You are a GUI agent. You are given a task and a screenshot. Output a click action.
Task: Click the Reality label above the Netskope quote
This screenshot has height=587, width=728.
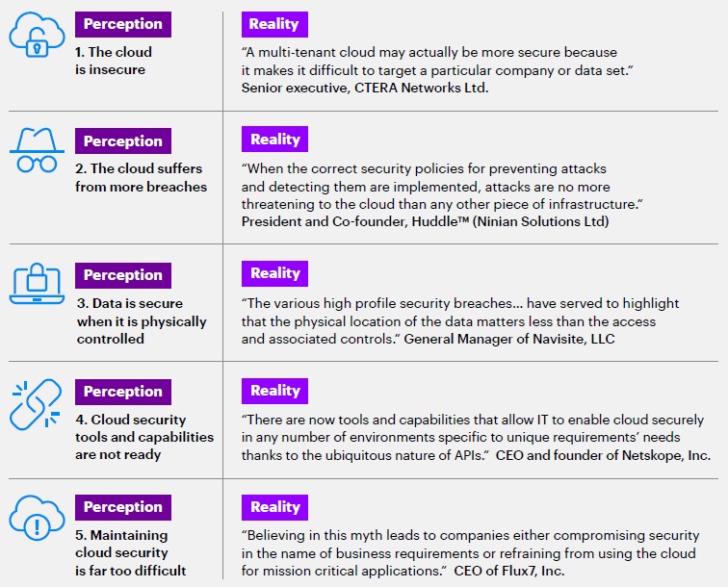[274, 390]
